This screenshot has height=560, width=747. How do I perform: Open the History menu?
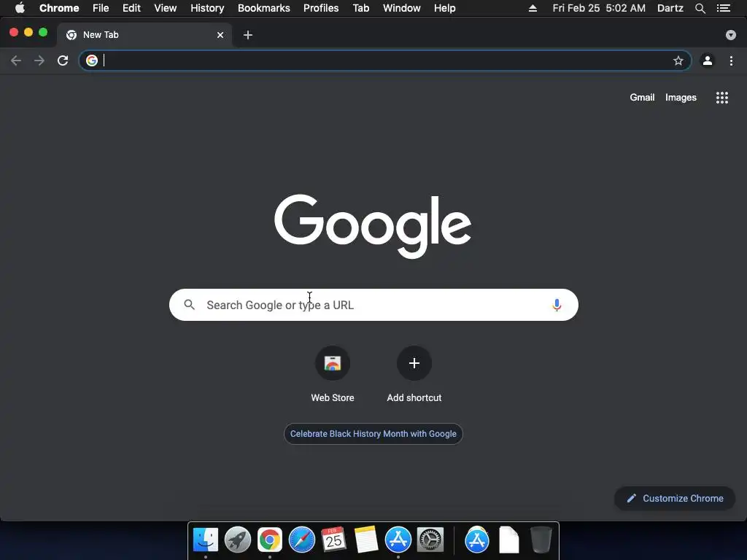207,8
